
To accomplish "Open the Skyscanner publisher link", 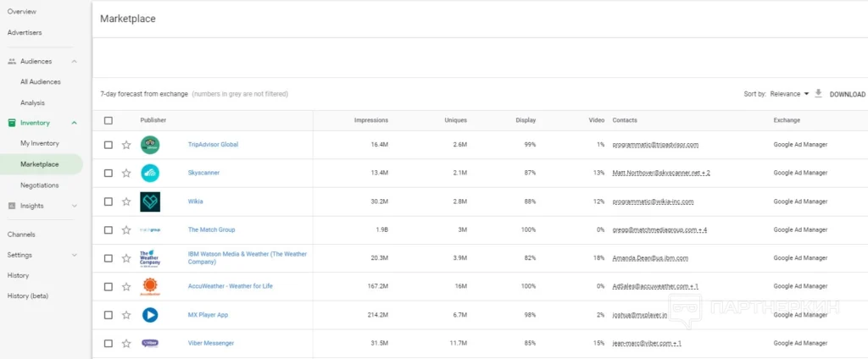I will [x=203, y=173].
